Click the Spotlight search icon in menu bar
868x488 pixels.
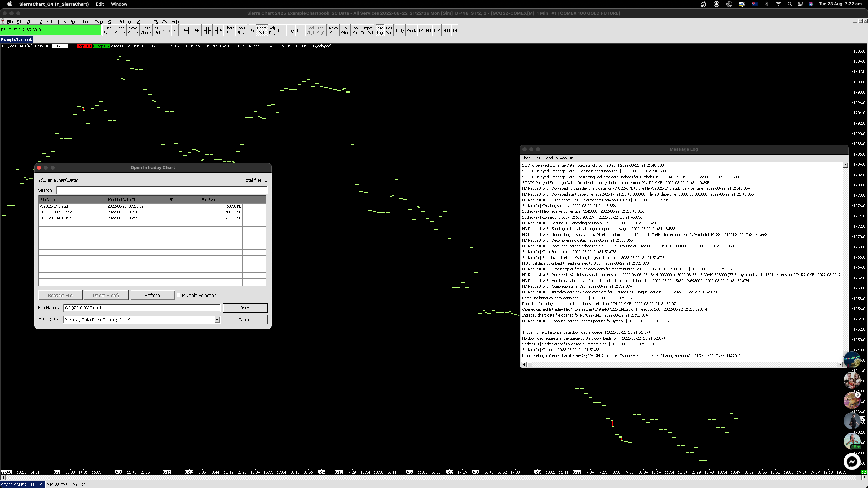point(789,4)
